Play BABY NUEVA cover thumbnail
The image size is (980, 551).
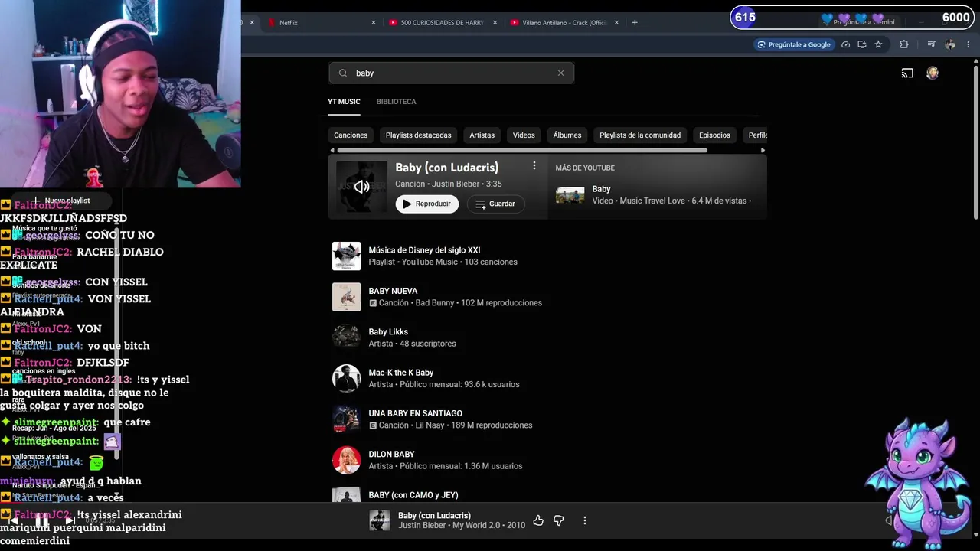click(346, 297)
